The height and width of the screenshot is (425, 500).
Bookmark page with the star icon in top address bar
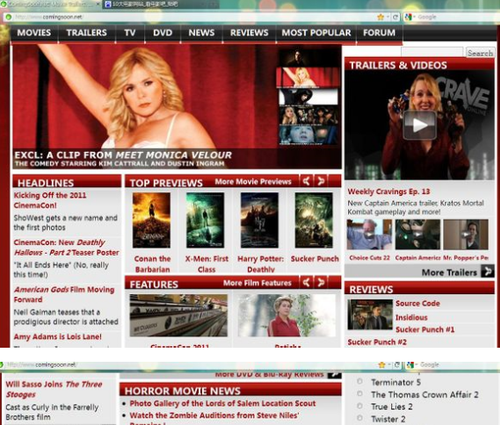tap(380, 17)
